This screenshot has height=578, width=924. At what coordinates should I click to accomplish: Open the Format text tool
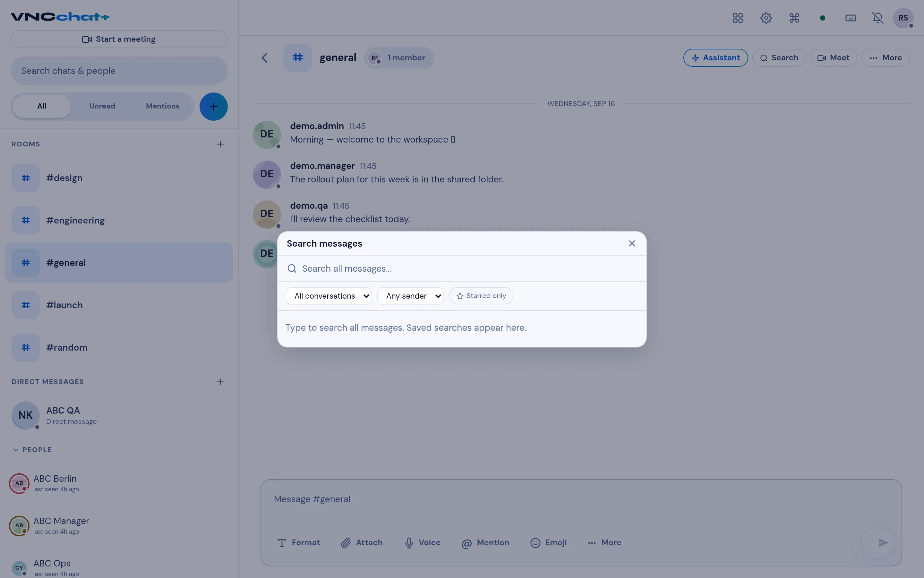pyautogui.click(x=299, y=543)
